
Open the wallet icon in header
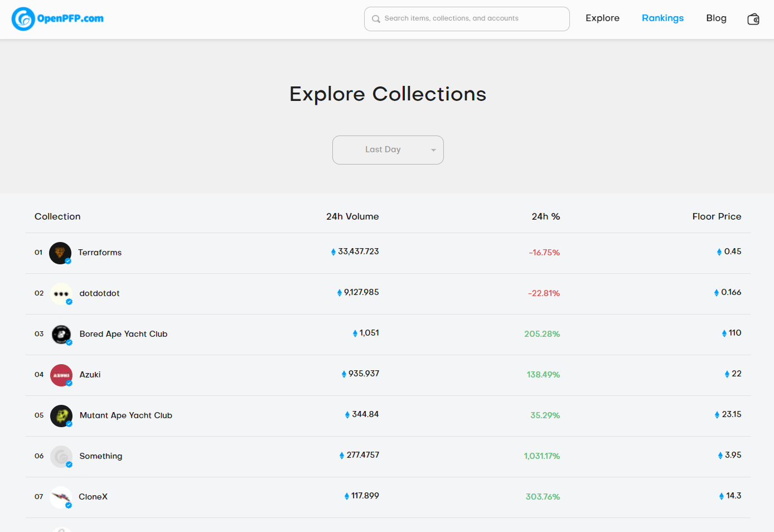(753, 19)
